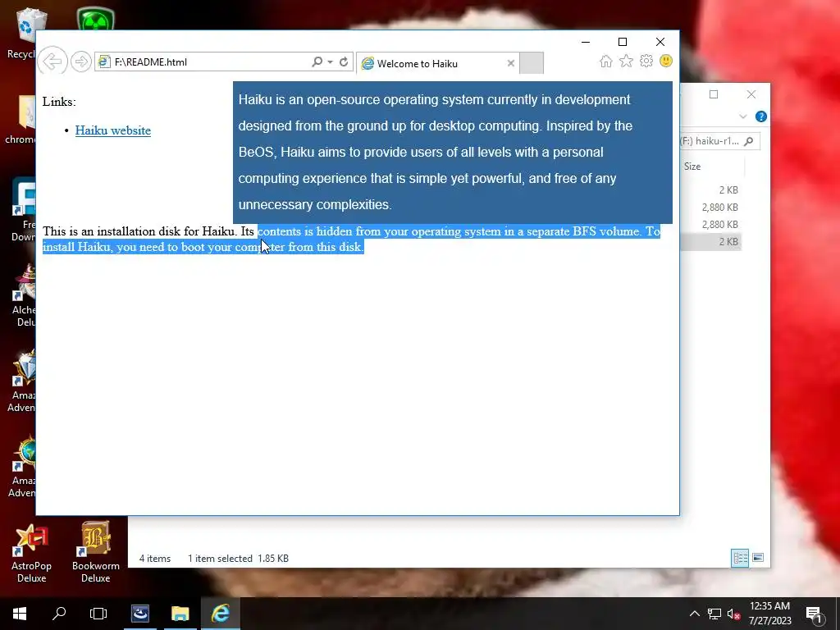Open the Alchemy Deluxe desktop shortcut
This screenshot has width=840, height=630.
pos(22,295)
